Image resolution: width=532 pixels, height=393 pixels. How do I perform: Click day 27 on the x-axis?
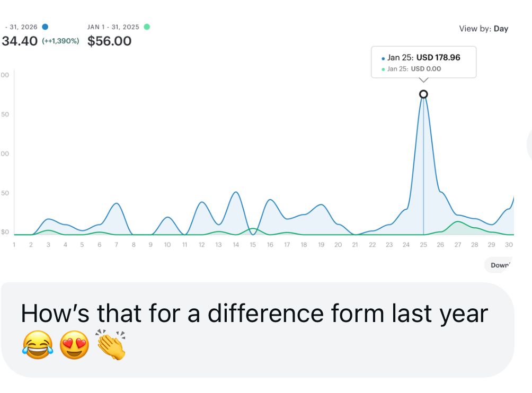457,245
